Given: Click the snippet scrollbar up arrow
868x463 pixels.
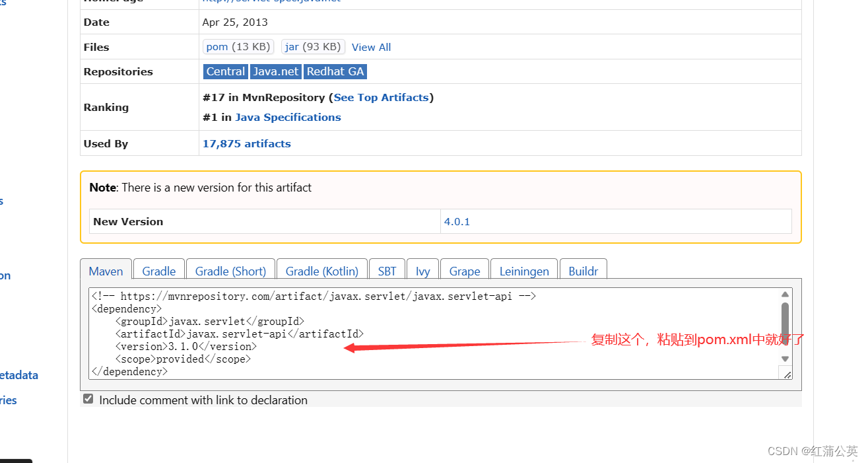Looking at the screenshot, I should (785, 295).
